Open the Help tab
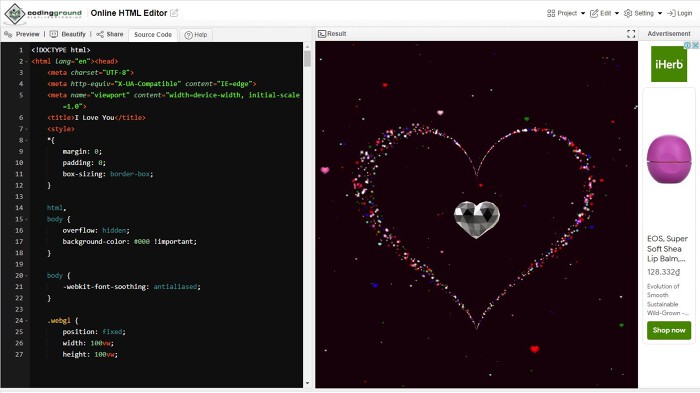This screenshot has height=393, width=700. coord(196,35)
